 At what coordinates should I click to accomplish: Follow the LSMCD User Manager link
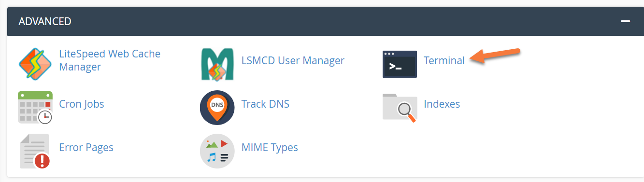click(x=293, y=60)
